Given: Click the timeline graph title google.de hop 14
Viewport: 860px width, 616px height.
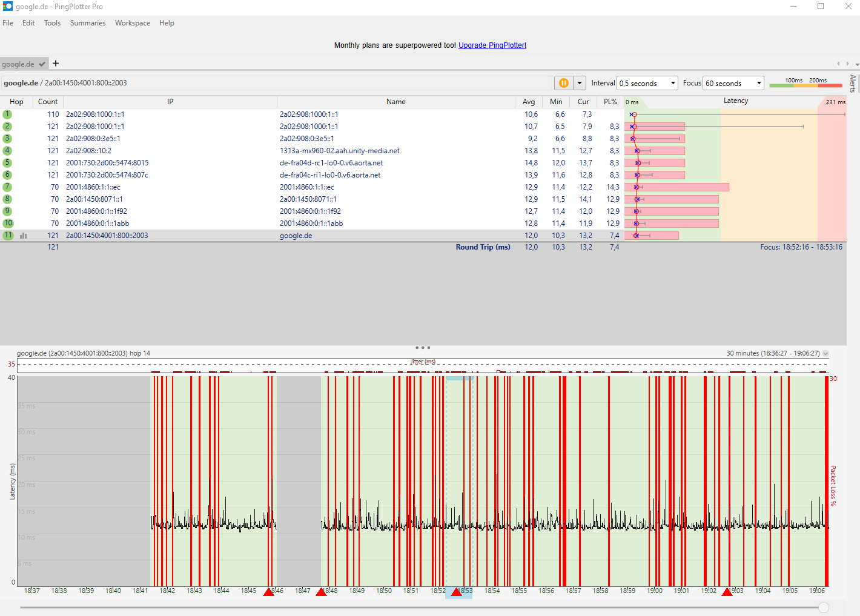Looking at the screenshot, I should (84, 353).
